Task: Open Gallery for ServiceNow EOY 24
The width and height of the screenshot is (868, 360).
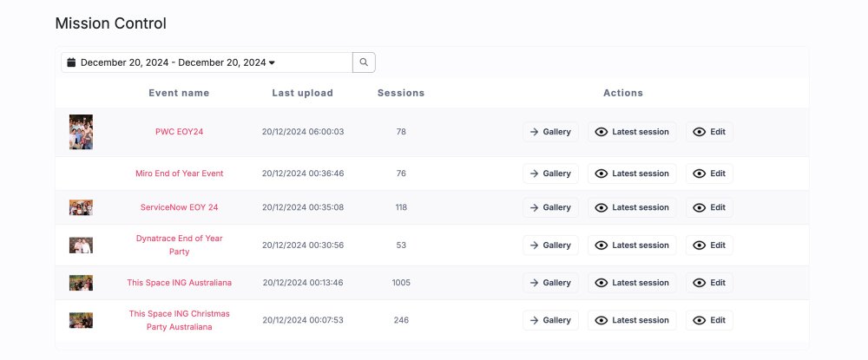Action: click(x=550, y=207)
